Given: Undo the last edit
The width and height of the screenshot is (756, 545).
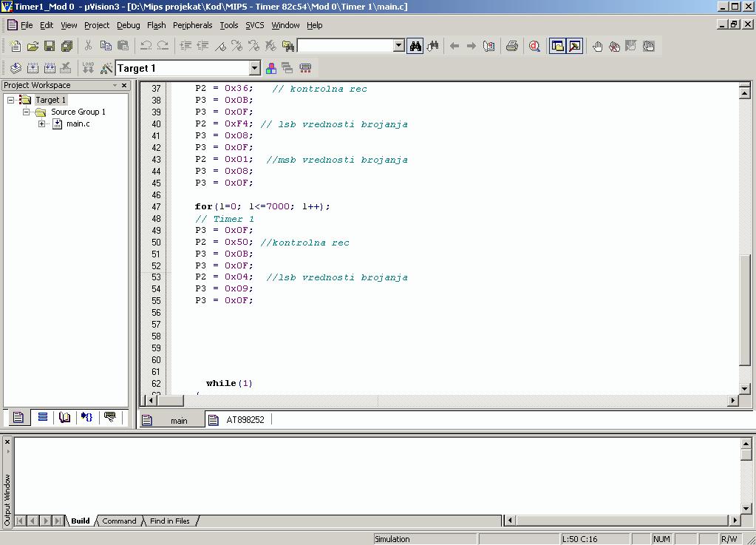Looking at the screenshot, I should pyautogui.click(x=146, y=46).
